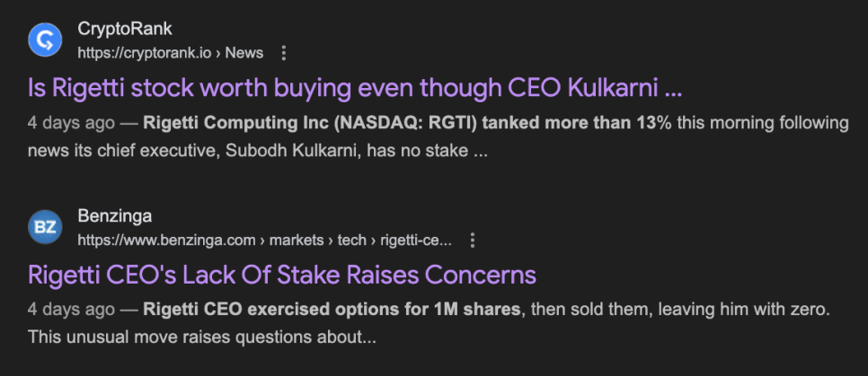868x376 pixels.
Task: Click "4 days ago" in the Benzinga snippet
Action: tap(71, 309)
